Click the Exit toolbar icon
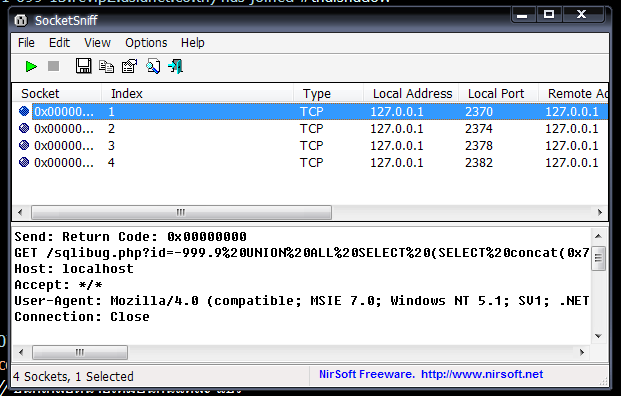Image resolution: width=621 pixels, height=396 pixels. pyautogui.click(x=175, y=66)
